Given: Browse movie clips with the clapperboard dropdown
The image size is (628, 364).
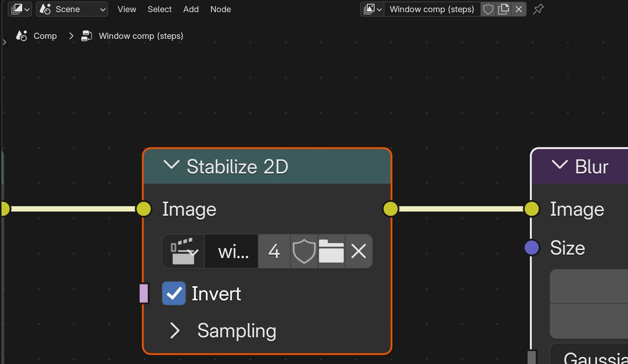Looking at the screenshot, I should tap(183, 251).
